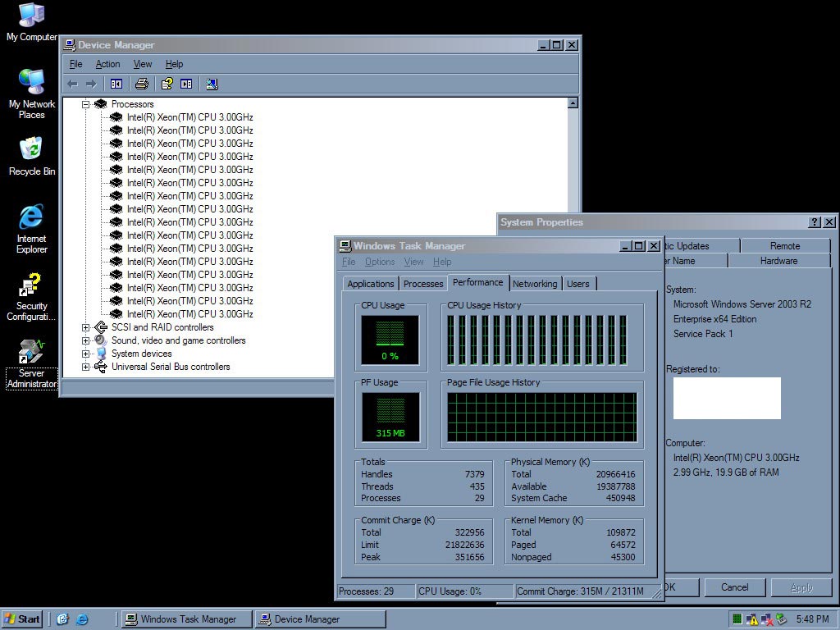
Task: Click the Page File Usage History graph
Action: coord(541,418)
